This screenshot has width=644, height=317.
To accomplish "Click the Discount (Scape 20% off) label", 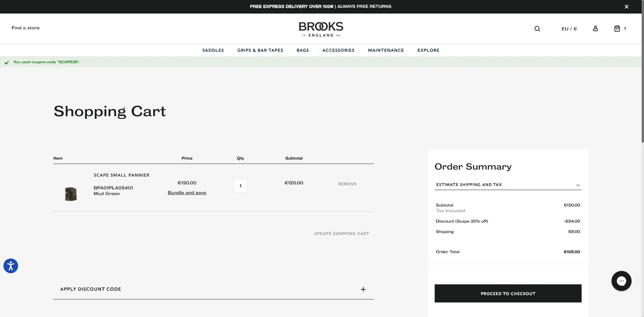I will 462,221.
